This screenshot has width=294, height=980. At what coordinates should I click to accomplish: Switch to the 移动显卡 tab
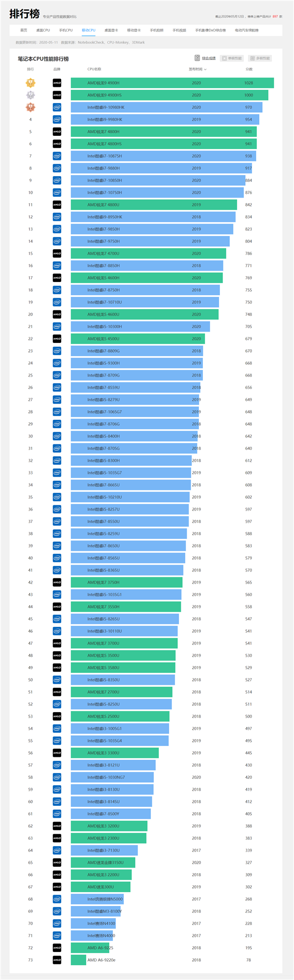pyautogui.click(x=134, y=30)
